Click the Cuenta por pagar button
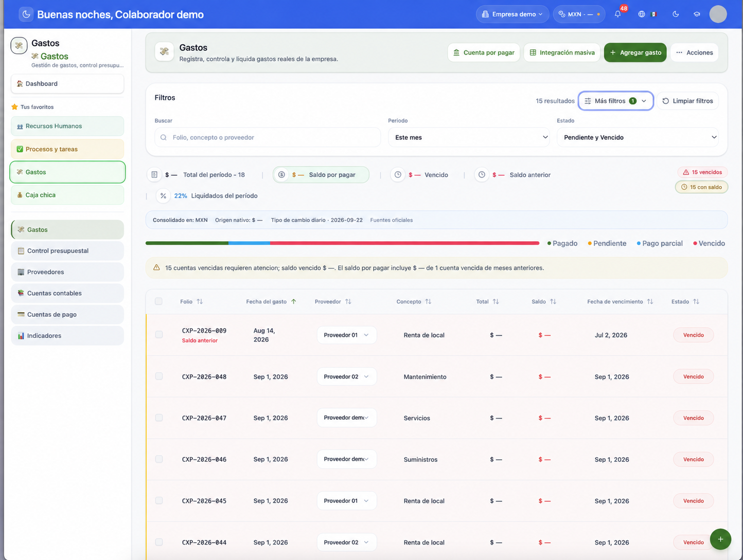The width and height of the screenshot is (743, 560). [x=484, y=52]
